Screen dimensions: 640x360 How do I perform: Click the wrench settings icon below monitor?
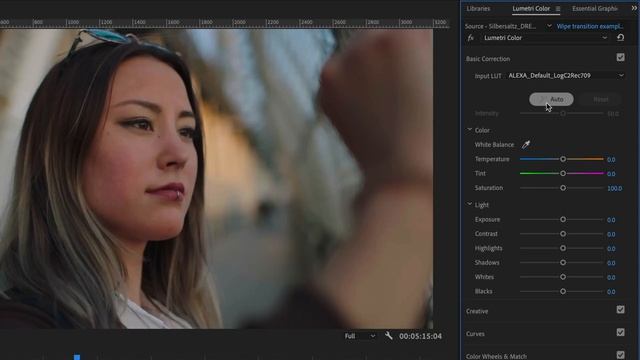tap(389, 336)
